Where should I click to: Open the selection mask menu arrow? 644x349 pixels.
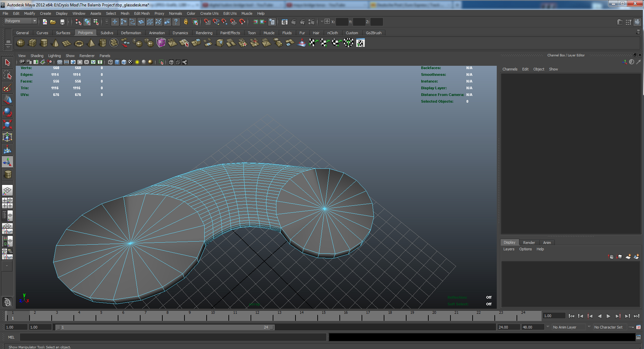pos(107,22)
